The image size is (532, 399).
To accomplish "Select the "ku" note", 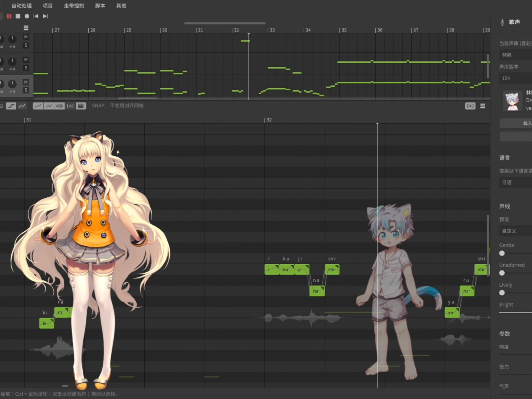I will (x=287, y=269).
